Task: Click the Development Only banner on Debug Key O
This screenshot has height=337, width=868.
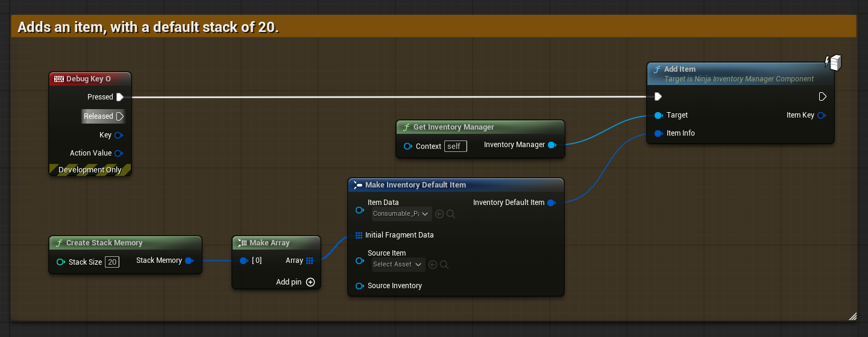Action: tap(90, 170)
